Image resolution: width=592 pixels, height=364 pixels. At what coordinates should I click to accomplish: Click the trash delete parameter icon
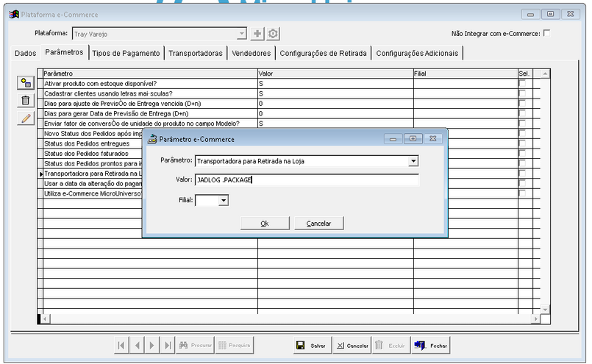click(26, 101)
